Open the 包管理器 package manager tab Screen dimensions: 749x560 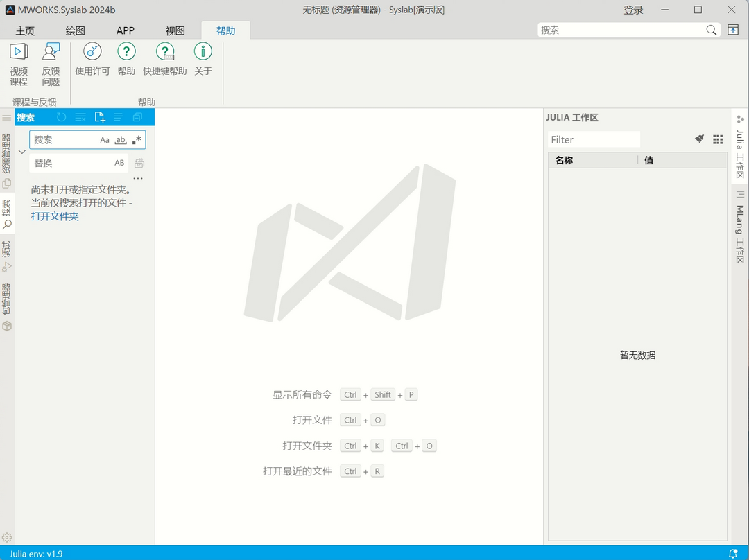[7, 307]
